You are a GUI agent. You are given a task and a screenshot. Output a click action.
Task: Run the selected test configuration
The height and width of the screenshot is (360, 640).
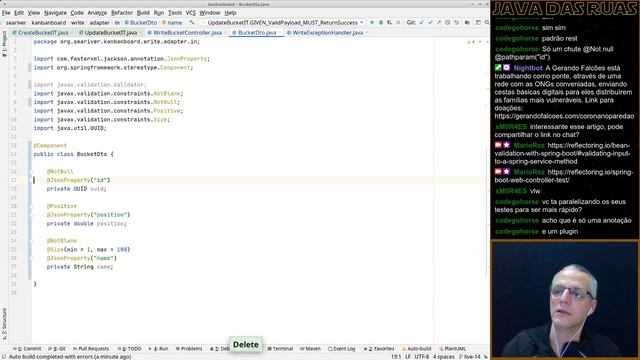[372, 22]
